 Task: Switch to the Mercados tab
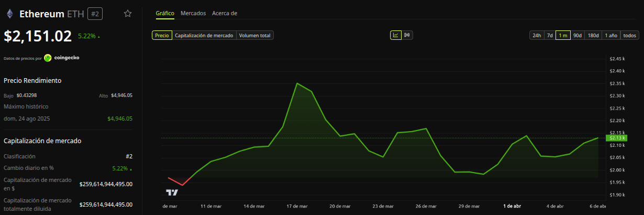tap(193, 13)
